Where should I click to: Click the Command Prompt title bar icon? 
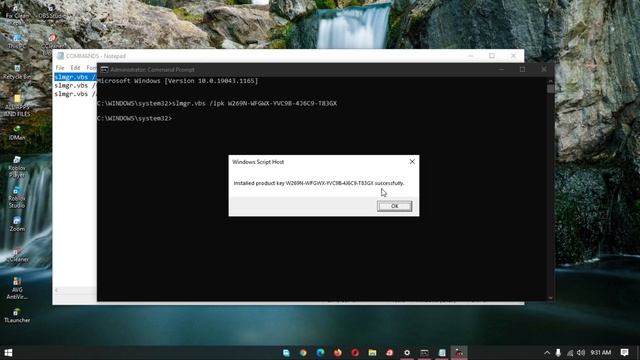point(104,70)
